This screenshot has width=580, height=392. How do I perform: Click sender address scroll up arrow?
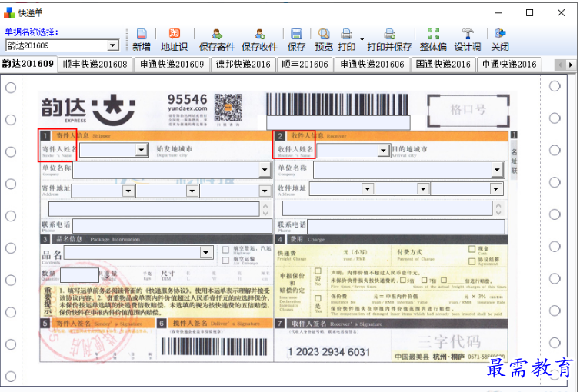265,205
